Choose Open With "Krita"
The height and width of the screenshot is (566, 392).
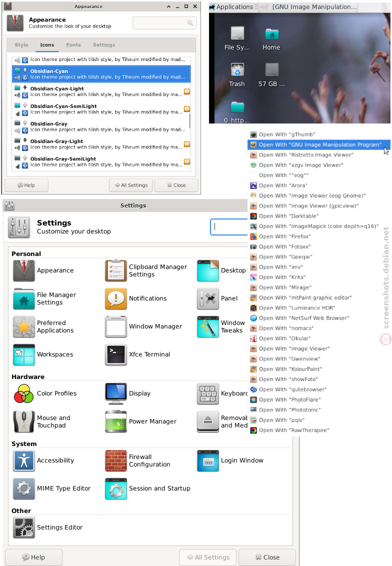click(318, 277)
